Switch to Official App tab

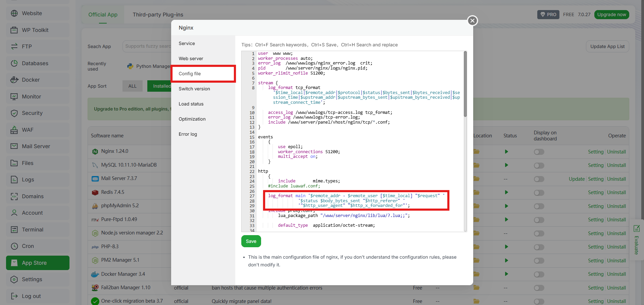[x=103, y=14]
